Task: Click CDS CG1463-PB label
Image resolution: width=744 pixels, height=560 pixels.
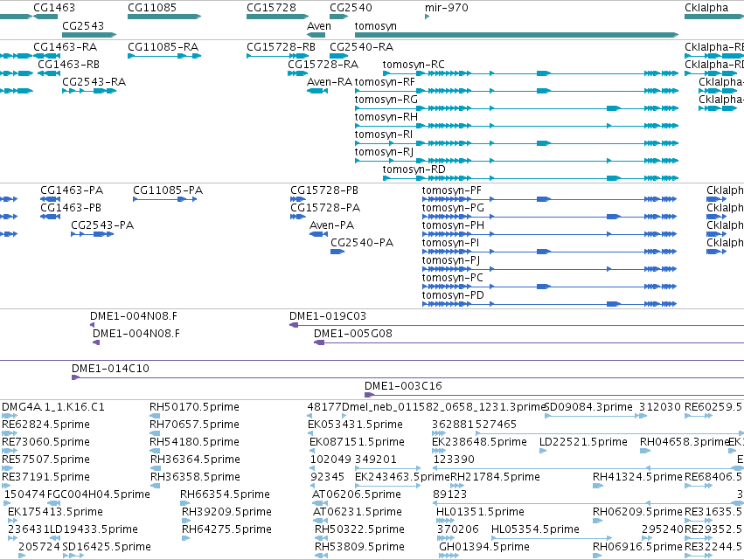Action: coord(70,208)
